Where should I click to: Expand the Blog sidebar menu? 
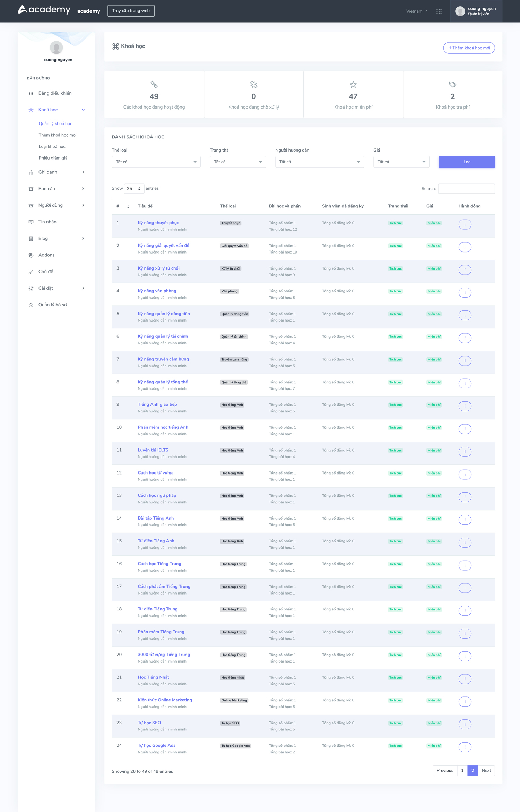click(57, 239)
